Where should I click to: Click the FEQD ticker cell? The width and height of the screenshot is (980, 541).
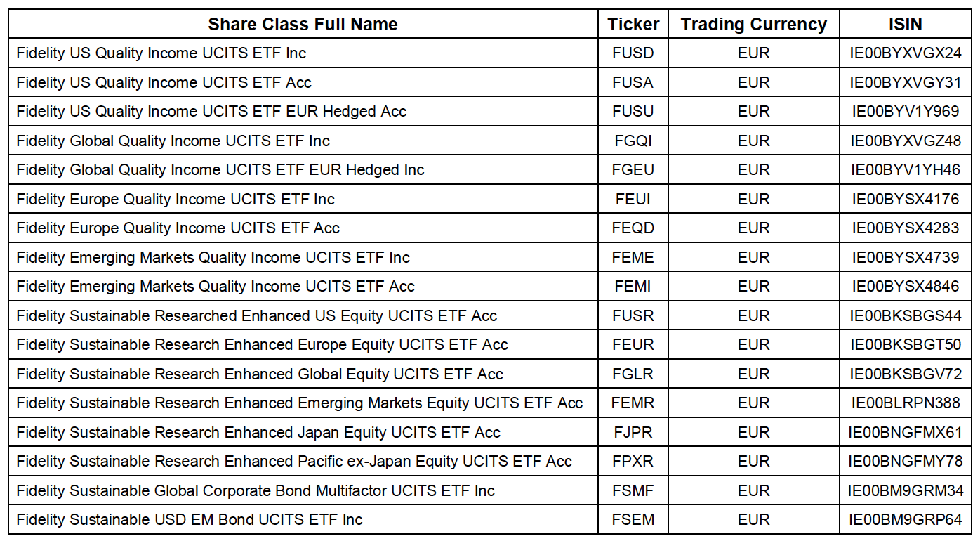point(633,228)
